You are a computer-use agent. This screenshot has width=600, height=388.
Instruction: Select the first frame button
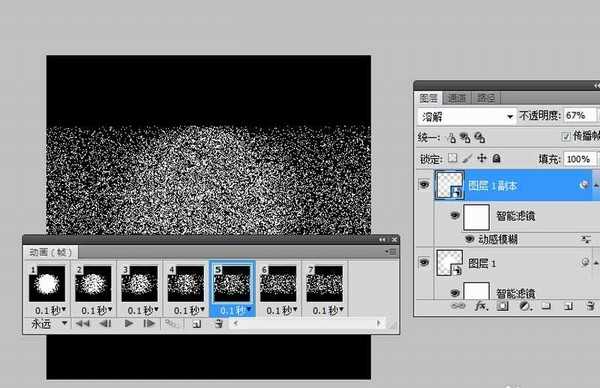[82, 324]
